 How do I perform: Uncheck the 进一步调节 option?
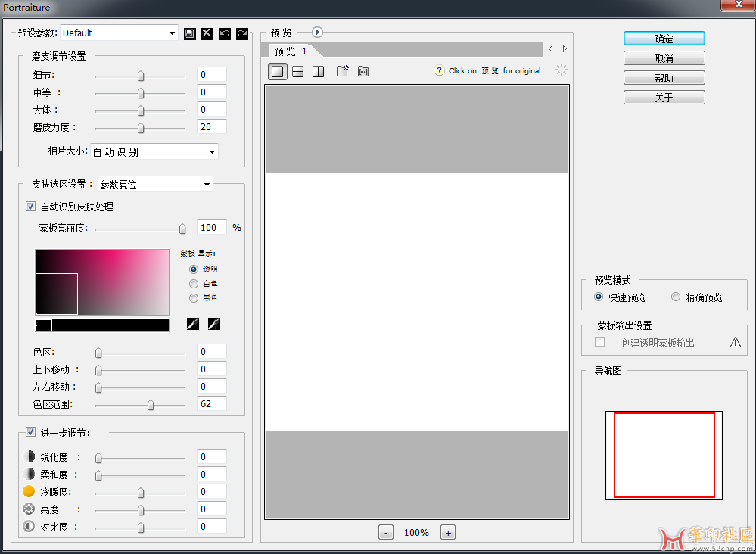coord(30,433)
